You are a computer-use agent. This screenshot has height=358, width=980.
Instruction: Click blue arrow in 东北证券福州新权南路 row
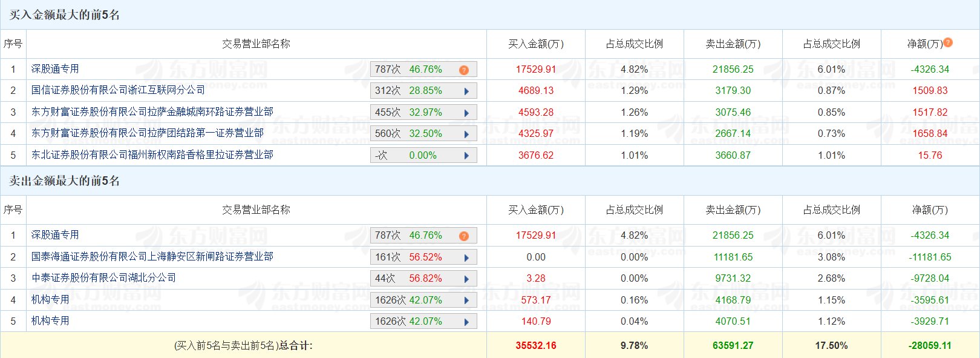tap(466, 156)
